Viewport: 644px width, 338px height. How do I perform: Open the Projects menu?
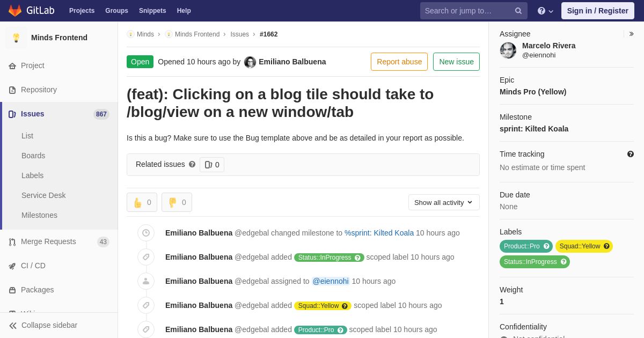82,11
